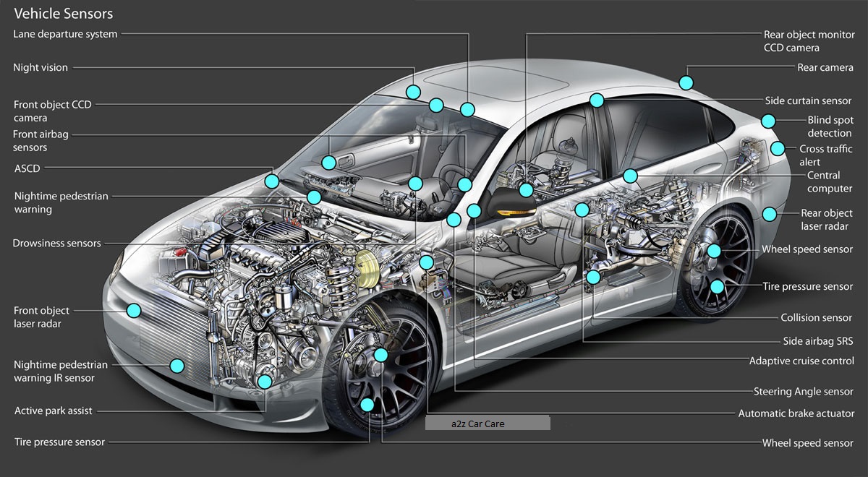This screenshot has width=868, height=477.
Task: Click the Side curtain sensor label
Action: click(809, 101)
